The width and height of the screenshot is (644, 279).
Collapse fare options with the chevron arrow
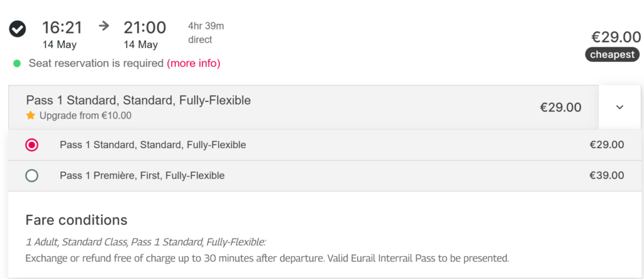(x=619, y=108)
